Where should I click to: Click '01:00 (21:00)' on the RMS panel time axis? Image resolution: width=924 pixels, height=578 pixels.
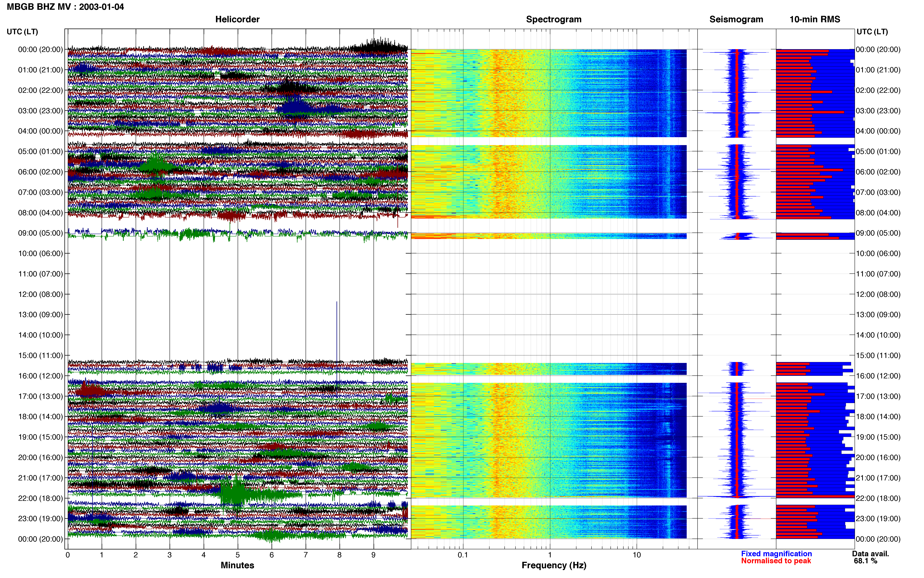[x=878, y=70]
